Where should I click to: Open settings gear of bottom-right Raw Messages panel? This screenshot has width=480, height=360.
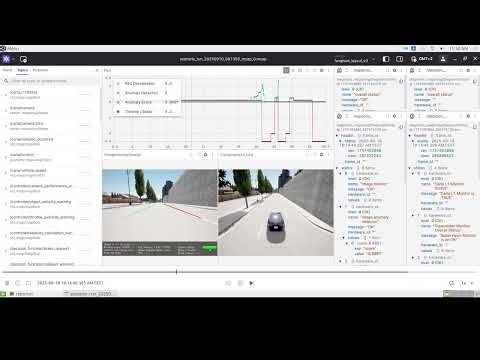pyautogui.click(x=468, y=116)
